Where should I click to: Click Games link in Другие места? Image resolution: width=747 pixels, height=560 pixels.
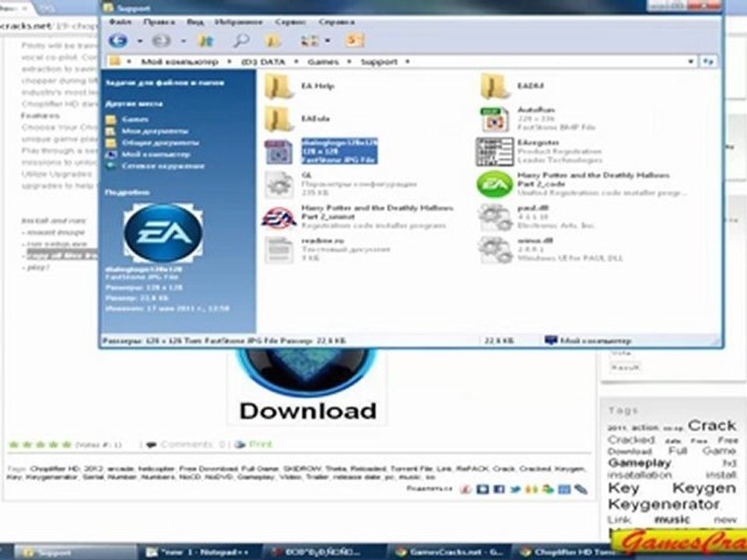(135, 120)
